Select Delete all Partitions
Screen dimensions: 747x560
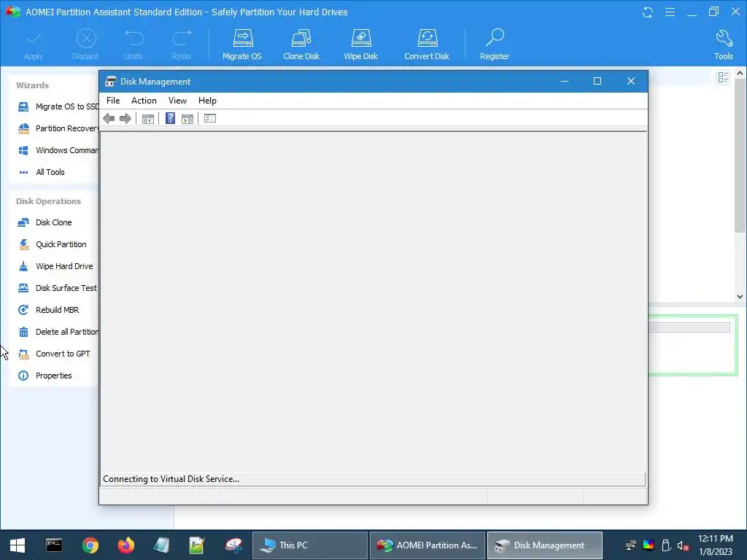pos(58,332)
